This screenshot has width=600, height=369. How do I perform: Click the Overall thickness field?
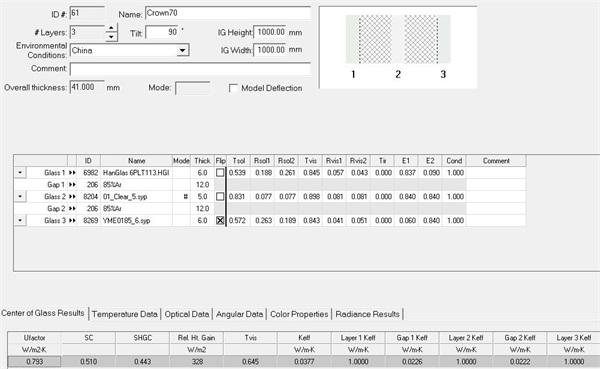[x=87, y=87]
